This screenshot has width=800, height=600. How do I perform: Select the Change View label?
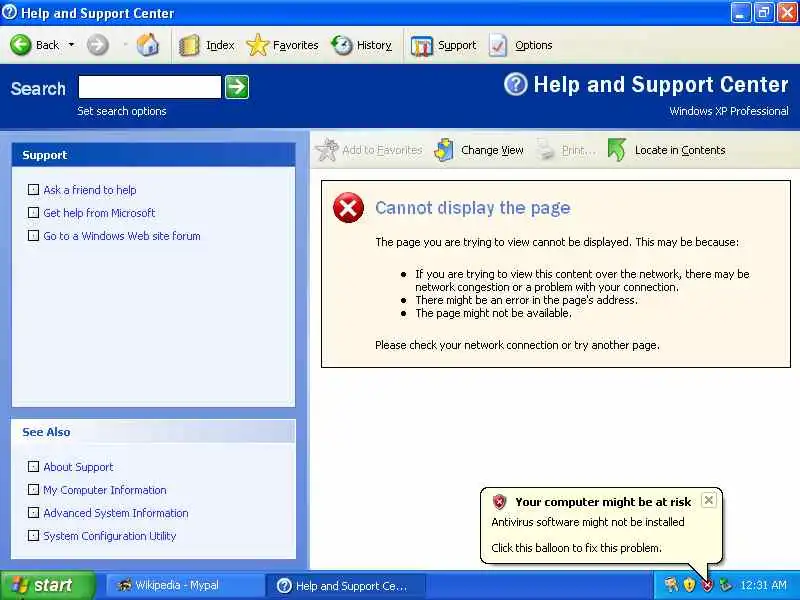click(492, 150)
